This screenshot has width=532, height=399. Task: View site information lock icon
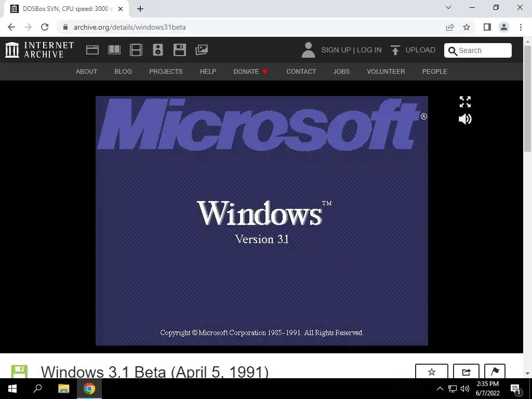tap(65, 27)
